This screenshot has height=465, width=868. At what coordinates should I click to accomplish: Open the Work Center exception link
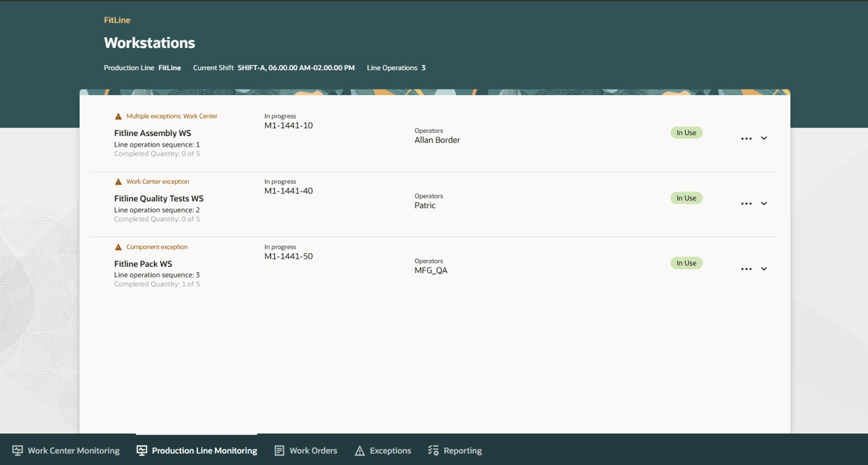pos(158,182)
